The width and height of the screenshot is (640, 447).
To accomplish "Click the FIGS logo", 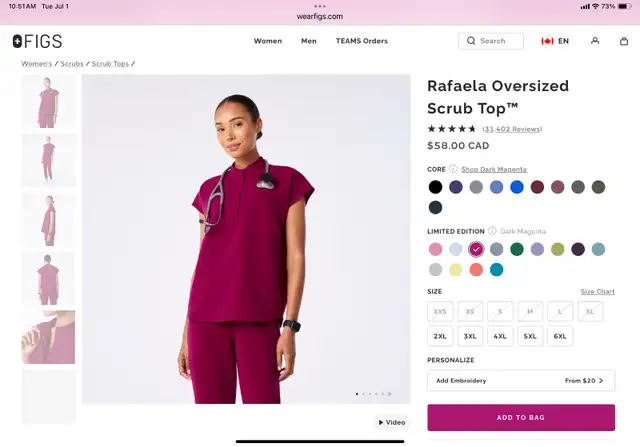I will [x=38, y=41].
